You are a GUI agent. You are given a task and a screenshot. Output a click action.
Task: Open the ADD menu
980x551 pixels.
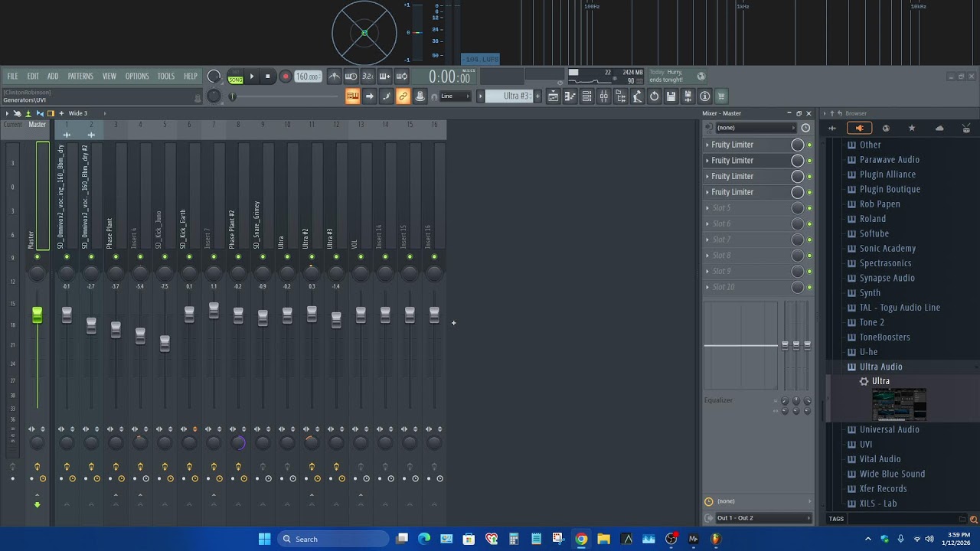53,77
